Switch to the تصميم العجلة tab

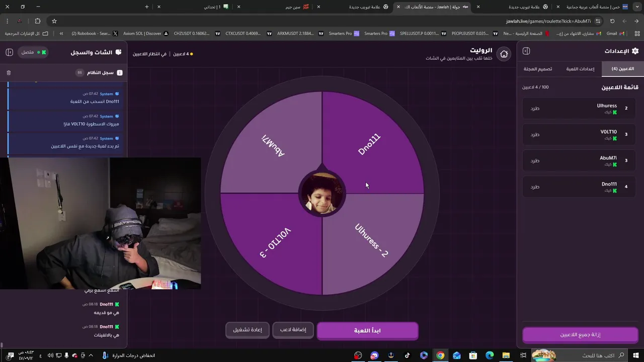pyautogui.click(x=538, y=69)
